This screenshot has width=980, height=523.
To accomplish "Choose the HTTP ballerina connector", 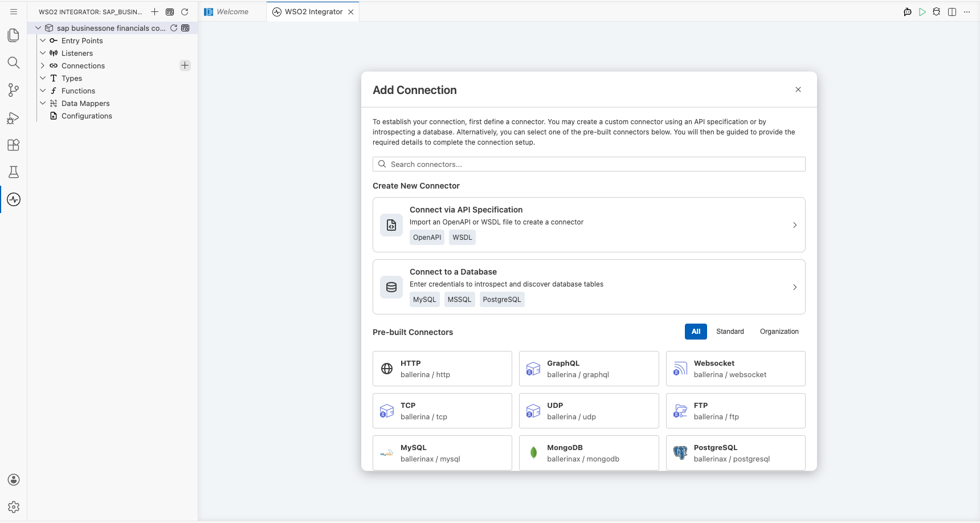I will pyautogui.click(x=442, y=369).
